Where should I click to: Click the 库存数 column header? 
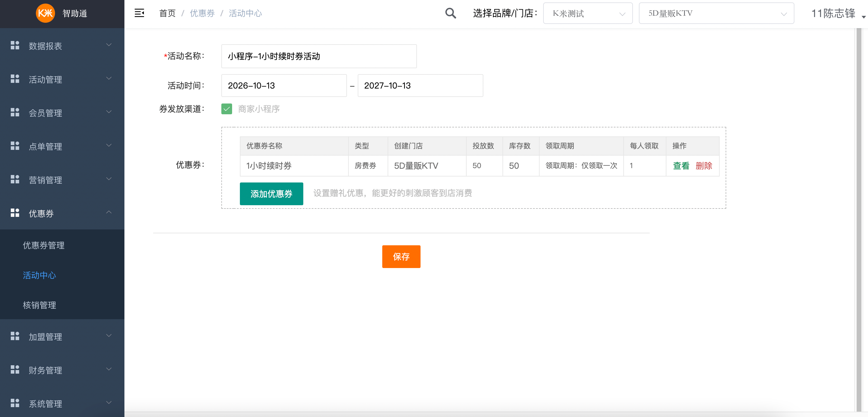[x=521, y=146]
